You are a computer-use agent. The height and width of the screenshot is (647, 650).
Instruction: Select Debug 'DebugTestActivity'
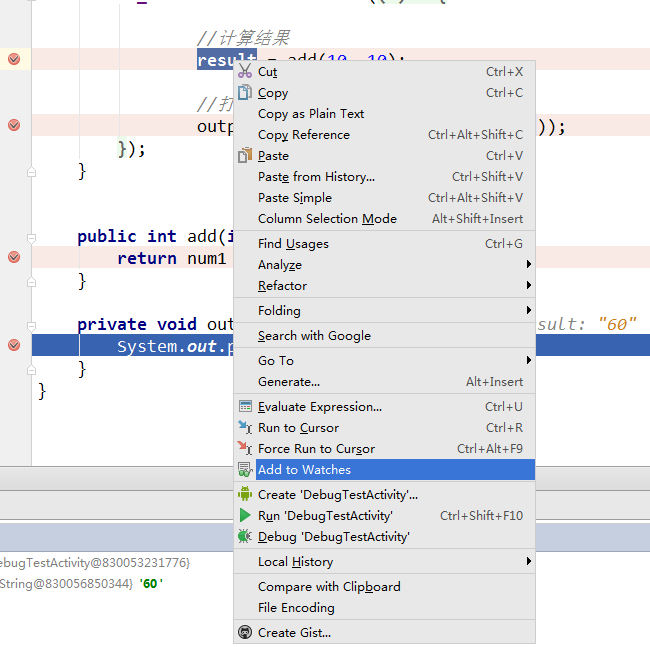[x=384, y=537]
